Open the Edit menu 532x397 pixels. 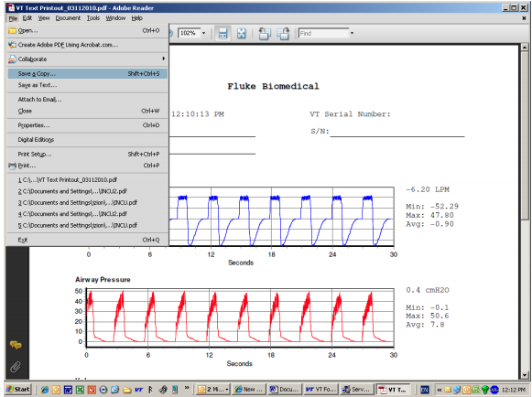coord(27,18)
